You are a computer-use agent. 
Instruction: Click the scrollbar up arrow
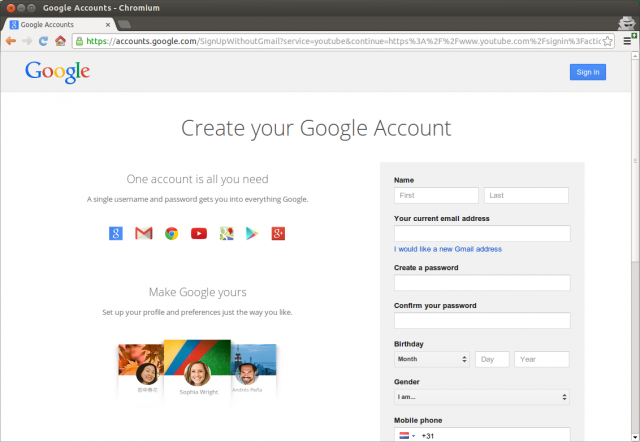click(635, 56)
